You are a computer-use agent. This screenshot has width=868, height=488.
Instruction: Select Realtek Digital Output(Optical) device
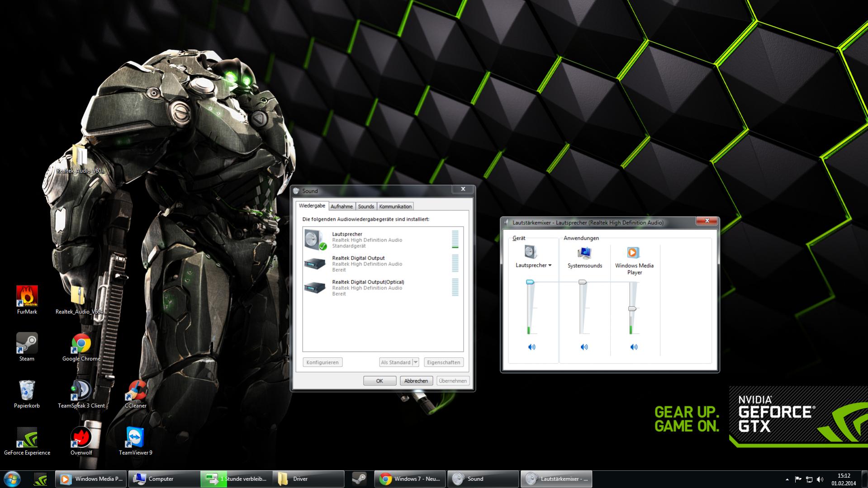[x=383, y=288]
